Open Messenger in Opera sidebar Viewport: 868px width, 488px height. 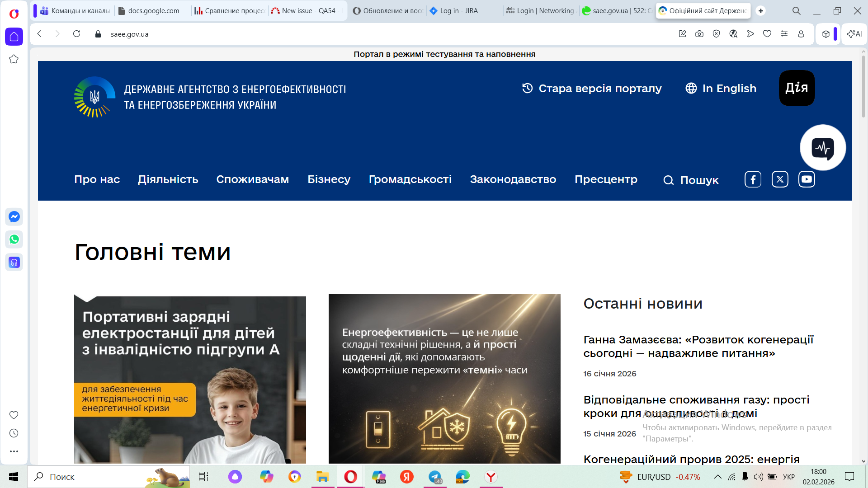[14, 217]
